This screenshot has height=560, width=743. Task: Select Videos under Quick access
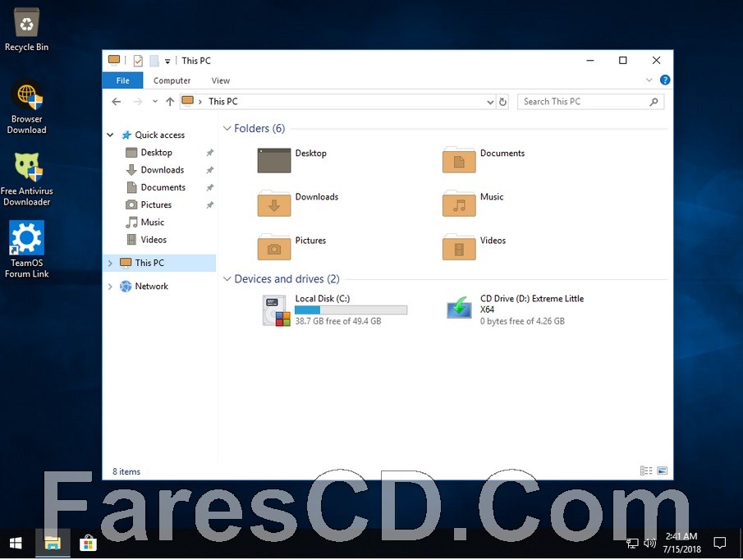tap(153, 240)
